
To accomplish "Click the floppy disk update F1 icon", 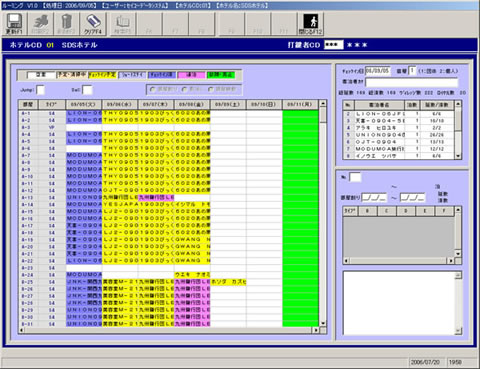I will (x=14, y=24).
